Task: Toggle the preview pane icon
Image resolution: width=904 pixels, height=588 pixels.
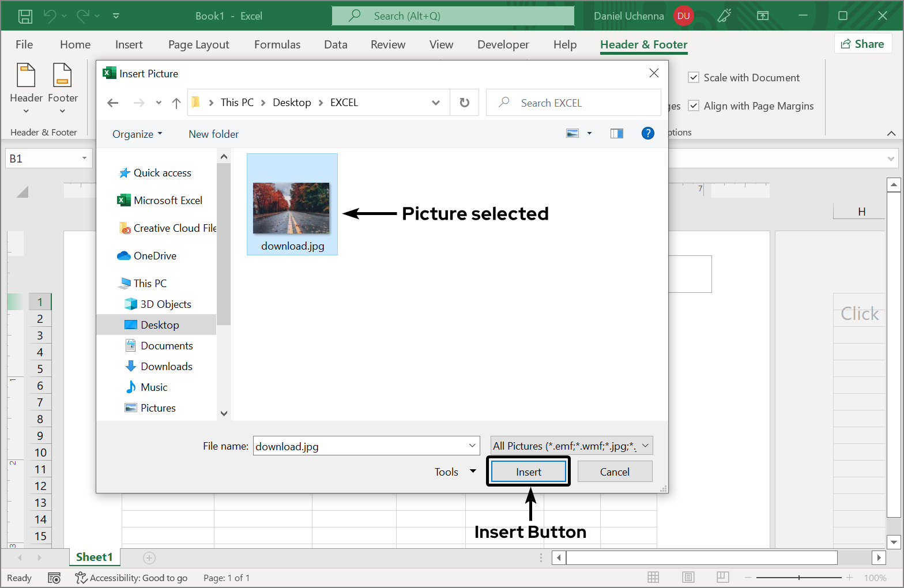Action: 616,134
